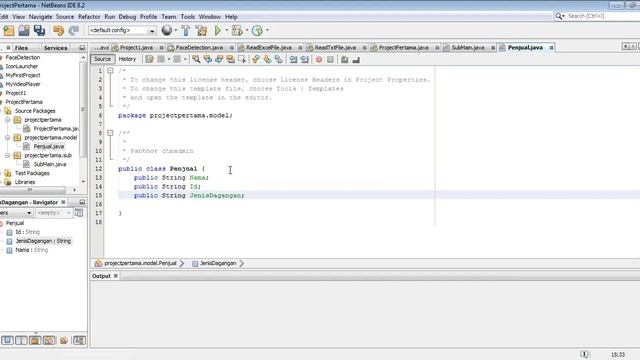Minimize the Navigator panel window
The width and height of the screenshot is (640, 360).
click(x=82, y=202)
